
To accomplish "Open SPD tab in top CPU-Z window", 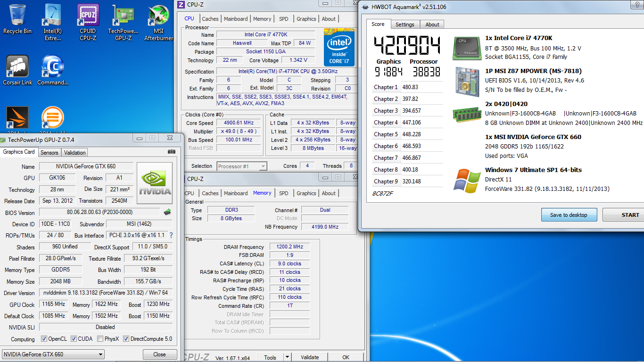I will click(x=284, y=19).
